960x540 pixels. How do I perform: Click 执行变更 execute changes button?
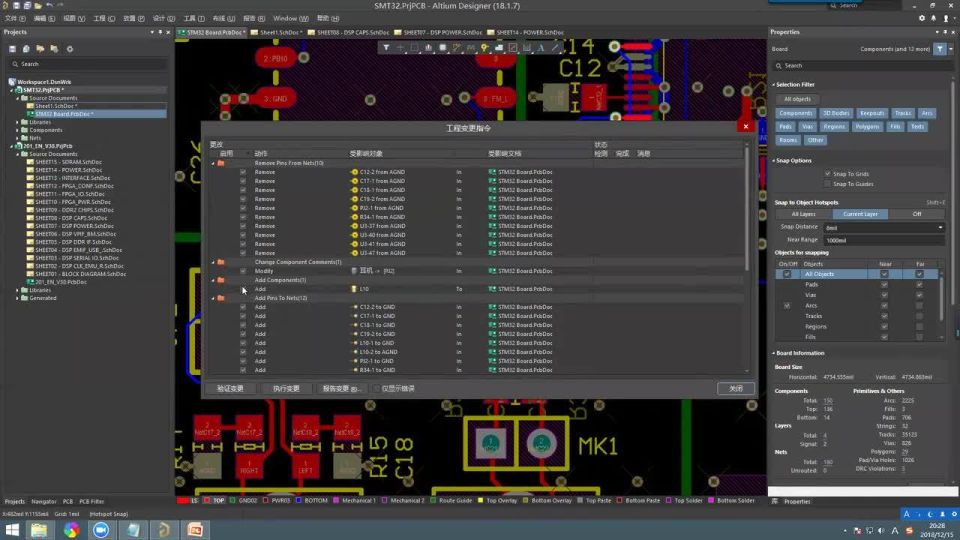tap(287, 388)
